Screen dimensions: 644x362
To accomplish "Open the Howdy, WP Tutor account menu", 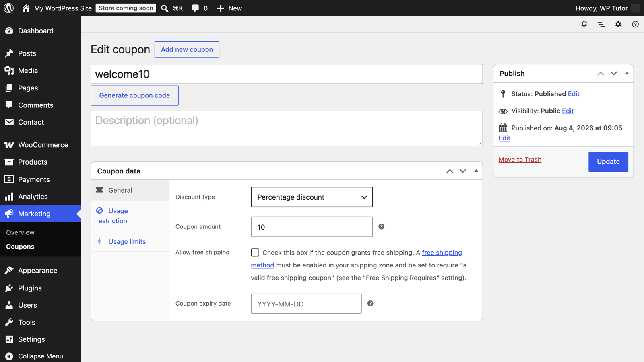I will [607, 8].
